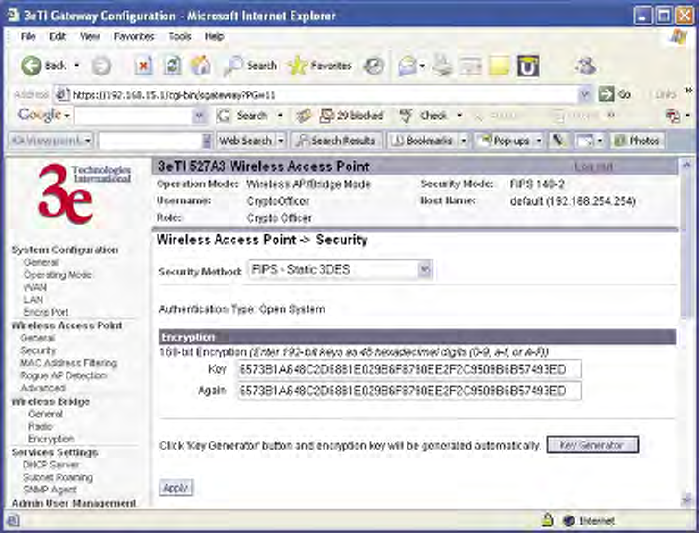
Task: Click the browser Back button
Action: click(44, 66)
